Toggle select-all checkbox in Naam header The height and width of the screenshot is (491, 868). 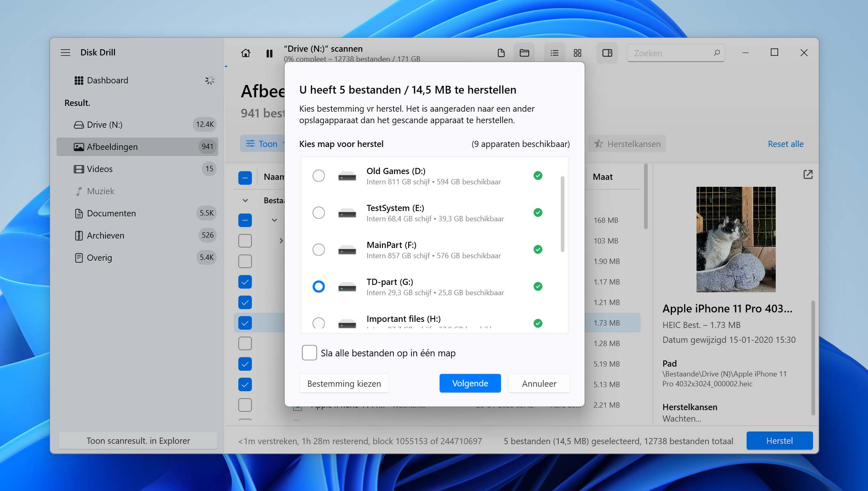pos(245,178)
